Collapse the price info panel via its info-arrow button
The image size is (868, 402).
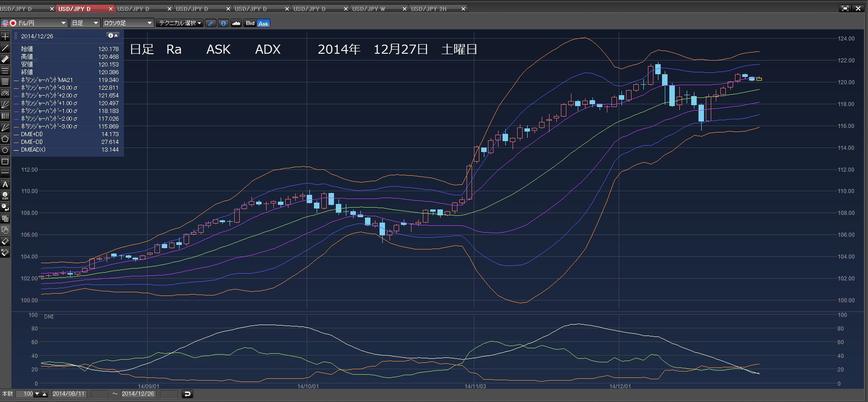(x=113, y=36)
